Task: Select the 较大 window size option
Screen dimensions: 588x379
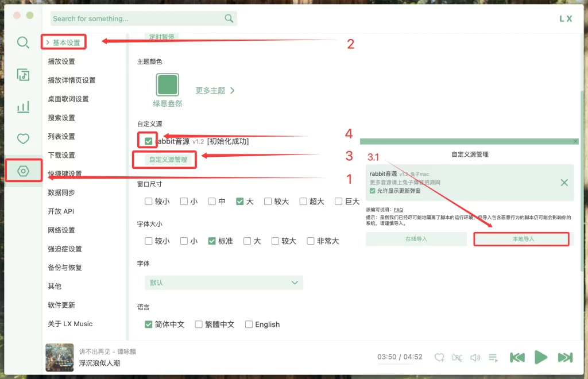Action: point(268,202)
